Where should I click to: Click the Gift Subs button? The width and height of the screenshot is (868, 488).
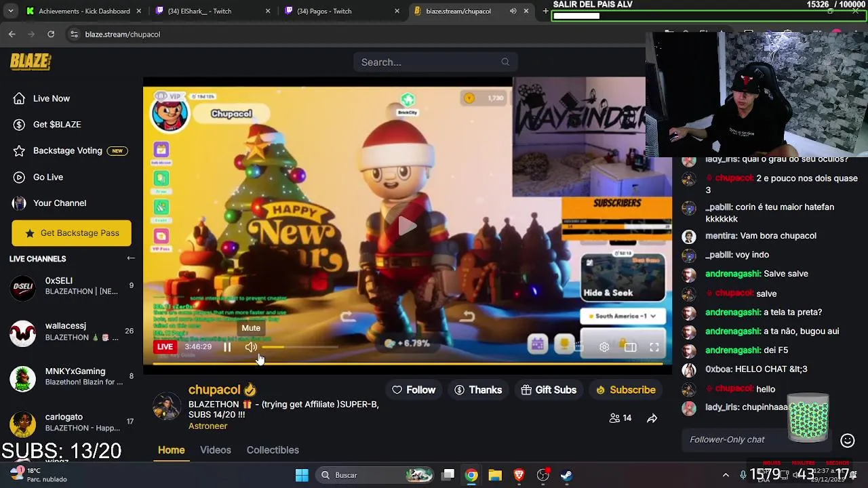coord(549,390)
